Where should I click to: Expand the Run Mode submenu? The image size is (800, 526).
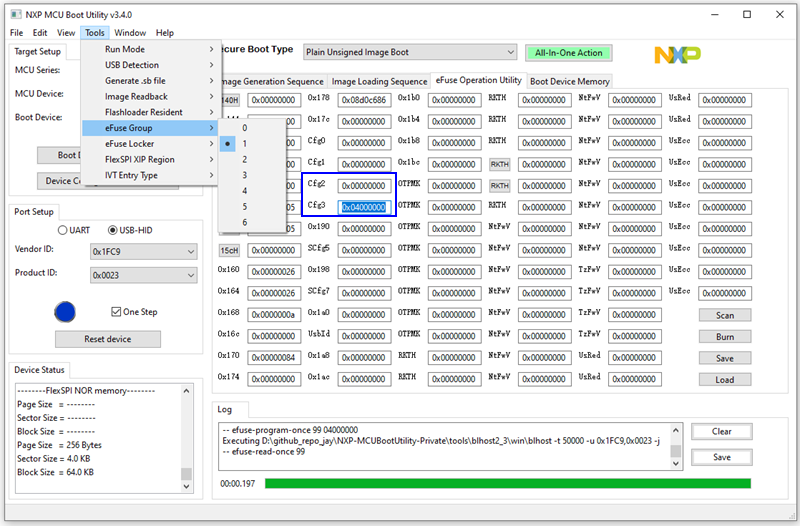[x=152, y=49]
